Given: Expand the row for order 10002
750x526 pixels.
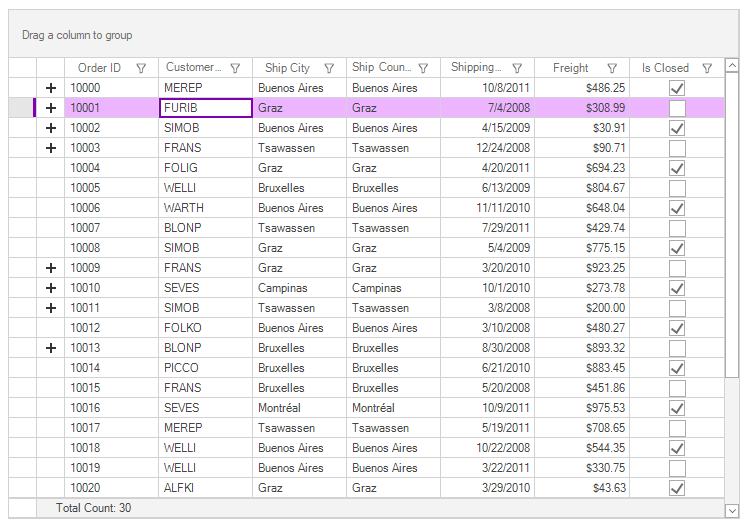Looking at the screenshot, I should 51,128.
